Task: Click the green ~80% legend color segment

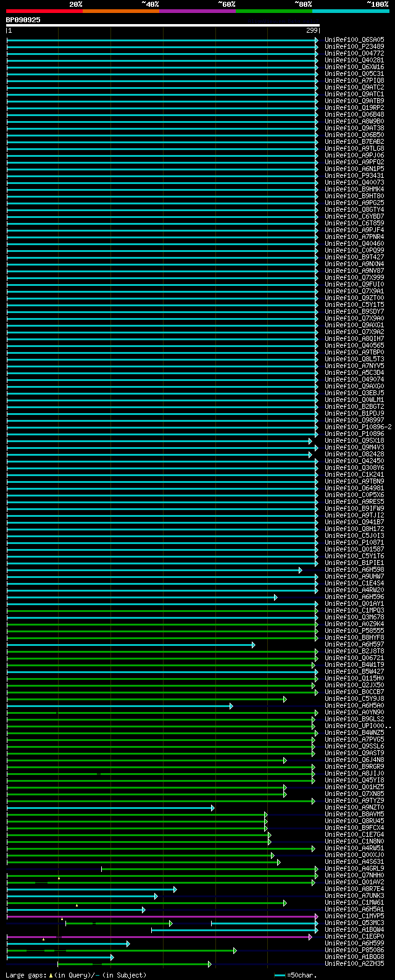Action: [x=274, y=11]
